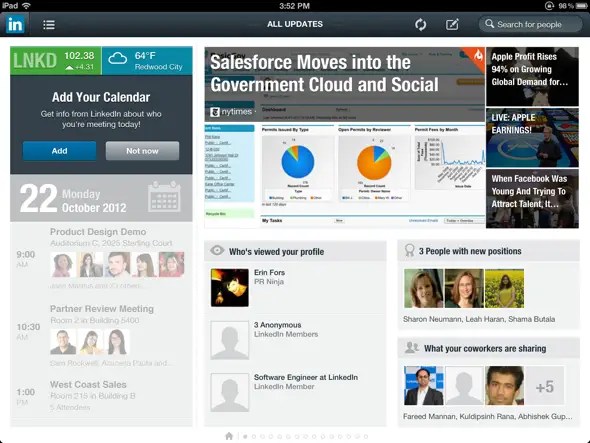This screenshot has height=443, width=590.
Task: Tap the 1:00 PM time label
Action: tap(26, 396)
